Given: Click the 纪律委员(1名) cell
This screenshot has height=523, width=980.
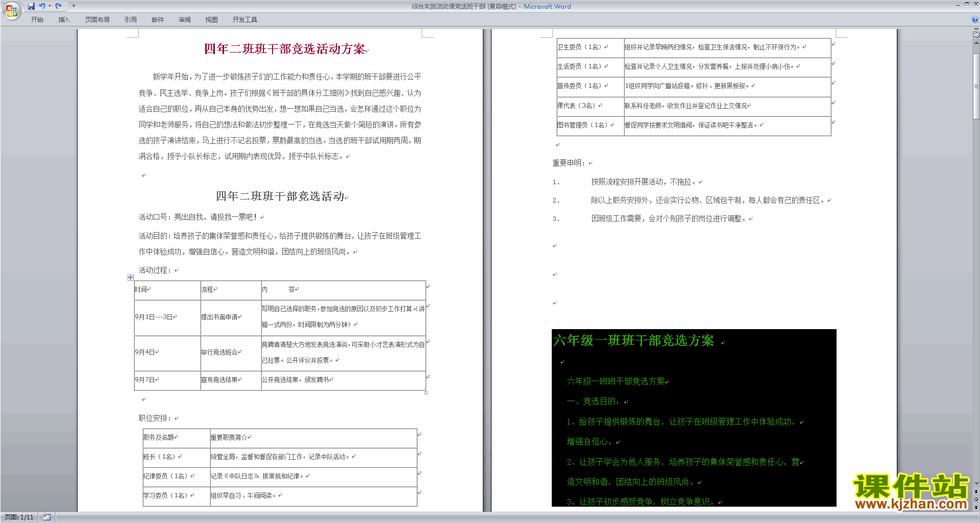Looking at the screenshot, I should click(177, 476).
